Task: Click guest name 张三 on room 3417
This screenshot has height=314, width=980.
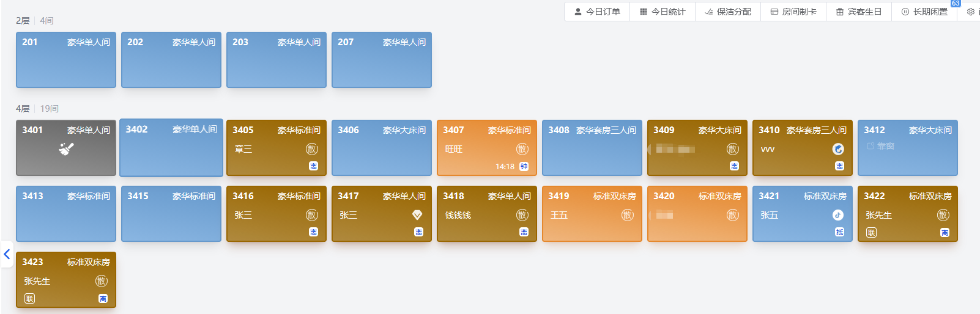Action: pos(349,215)
